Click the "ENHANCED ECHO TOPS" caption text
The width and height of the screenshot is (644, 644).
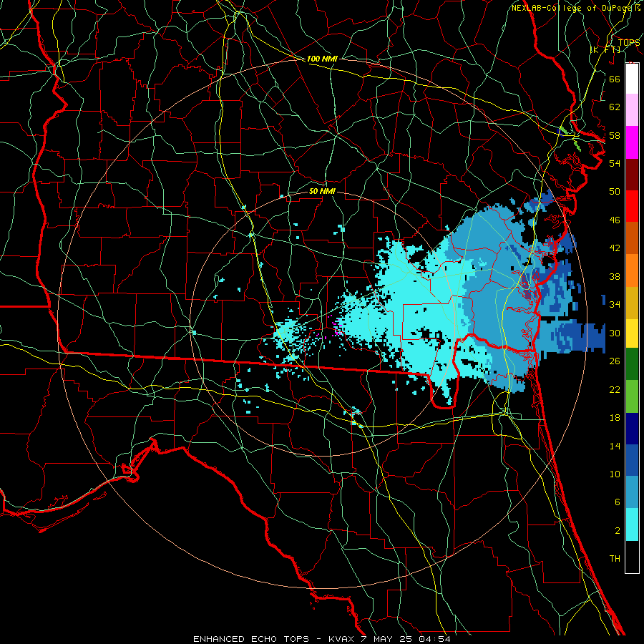(x=250, y=639)
